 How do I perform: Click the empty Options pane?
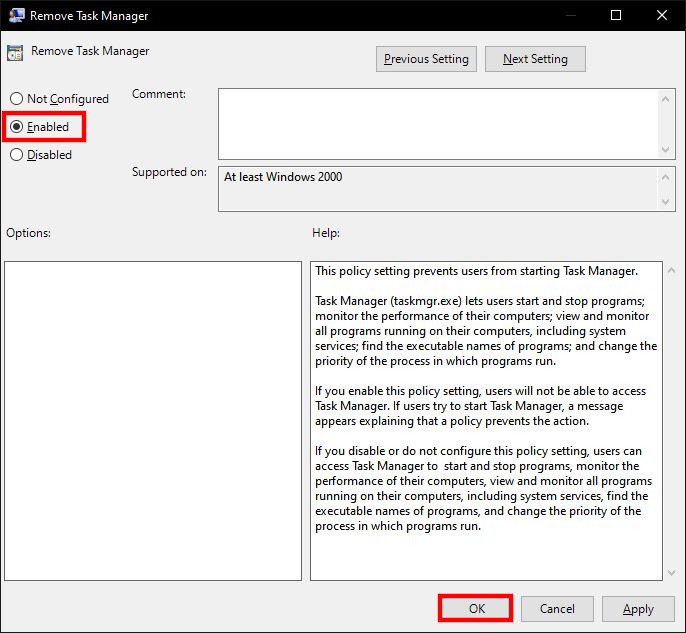pos(153,421)
